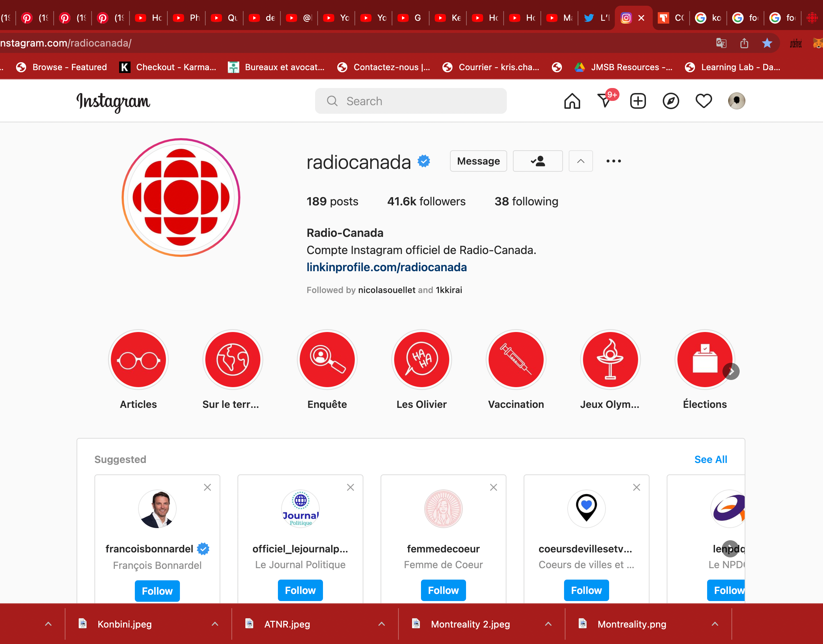Viewport: 823px width, 644px height.
Task: See All suggested accounts
Action: coord(711,459)
